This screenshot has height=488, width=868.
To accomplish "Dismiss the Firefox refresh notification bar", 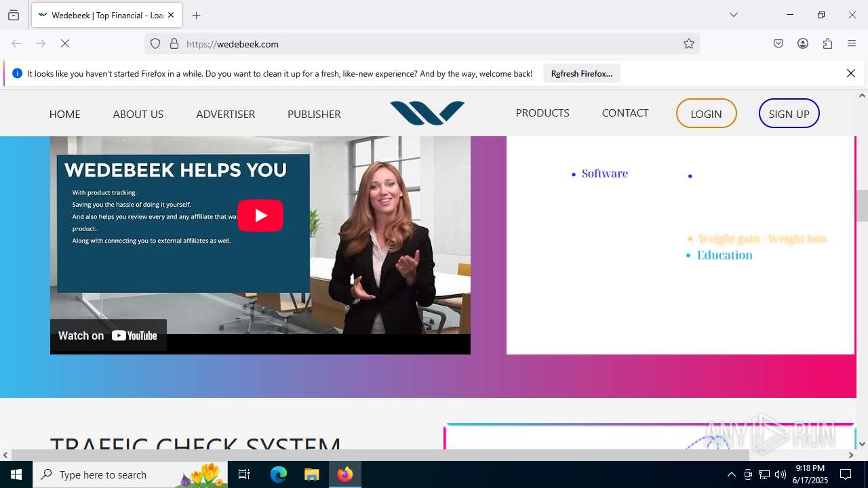I will (851, 73).
